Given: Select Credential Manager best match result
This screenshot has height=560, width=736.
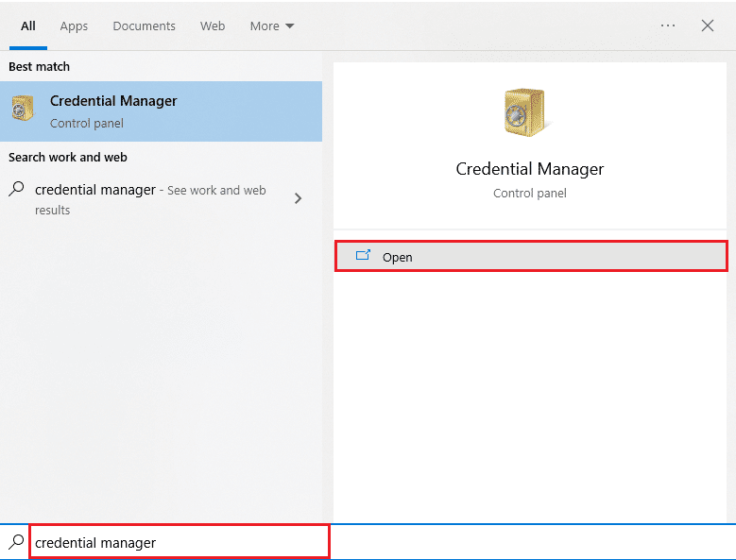Looking at the screenshot, I should [161, 111].
